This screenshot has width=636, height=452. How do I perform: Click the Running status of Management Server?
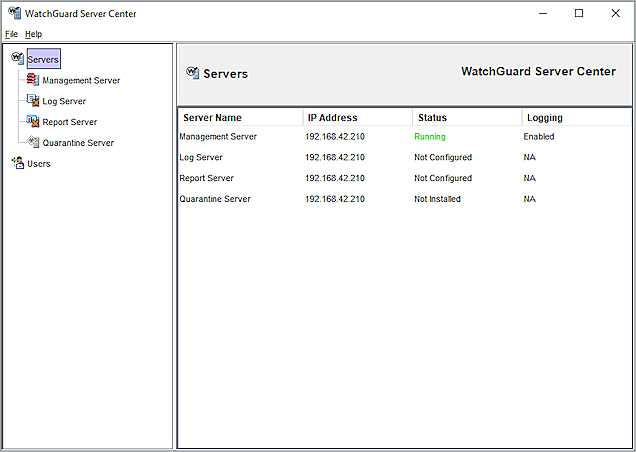click(x=430, y=136)
